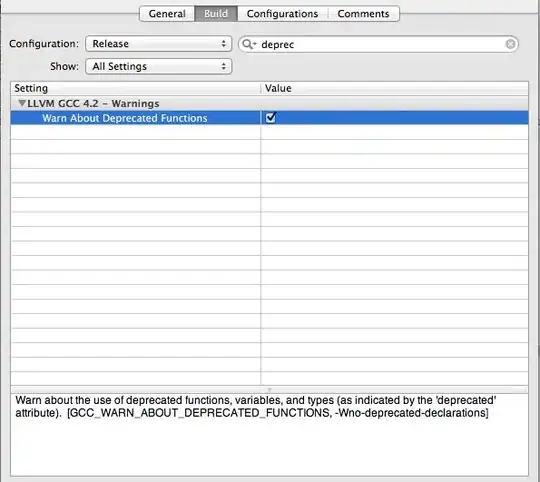The image size is (540, 482).
Task: Go to the Comments tab
Action: 363,13
